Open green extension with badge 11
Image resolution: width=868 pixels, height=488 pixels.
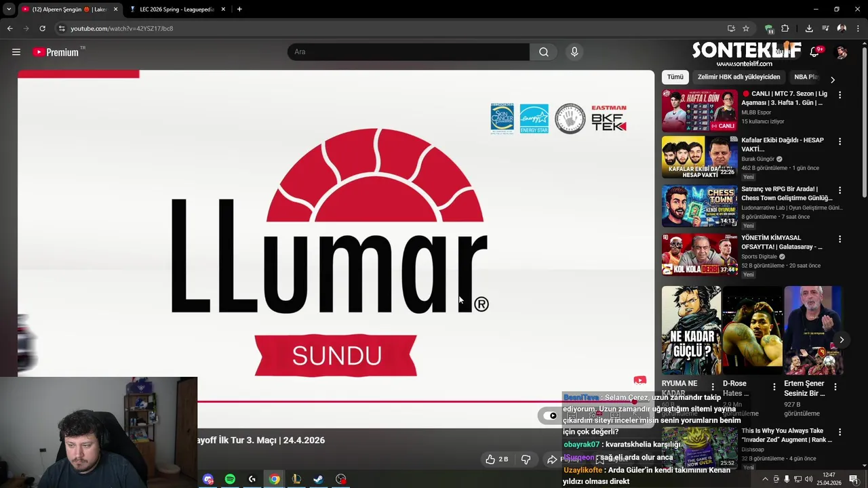pyautogui.click(x=768, y=28)
